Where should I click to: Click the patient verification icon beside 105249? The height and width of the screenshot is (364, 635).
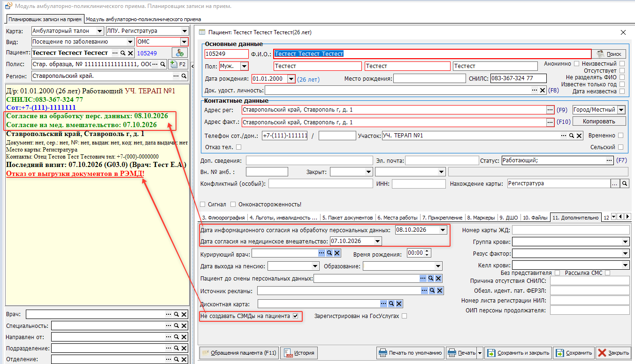pyautogui.click(x=179, y=53)
